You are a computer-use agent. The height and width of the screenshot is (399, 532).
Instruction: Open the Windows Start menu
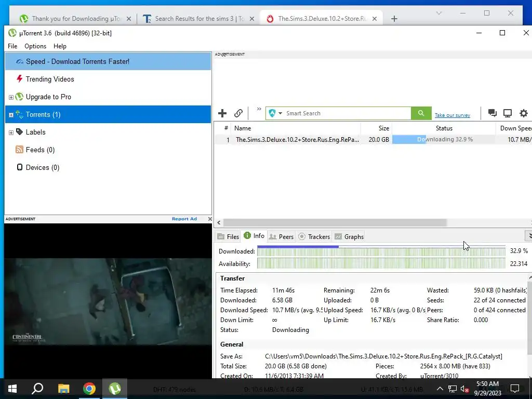tap(12, 389)
